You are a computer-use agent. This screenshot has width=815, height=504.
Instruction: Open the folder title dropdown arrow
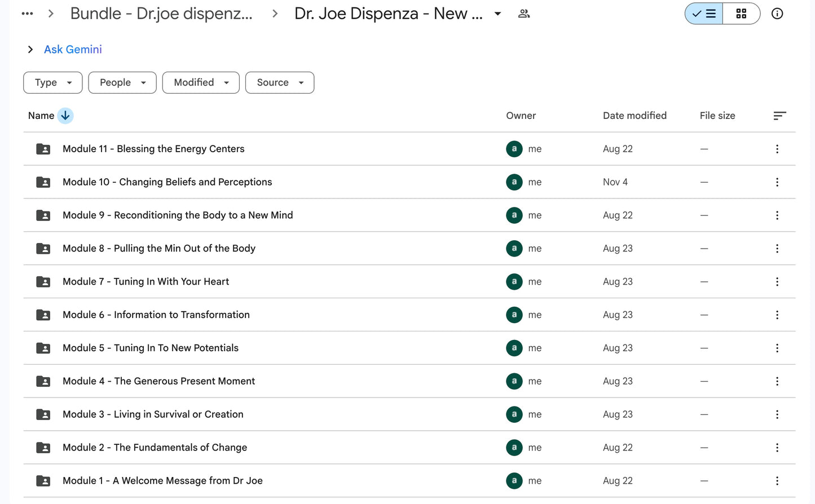tap(497, 13)
